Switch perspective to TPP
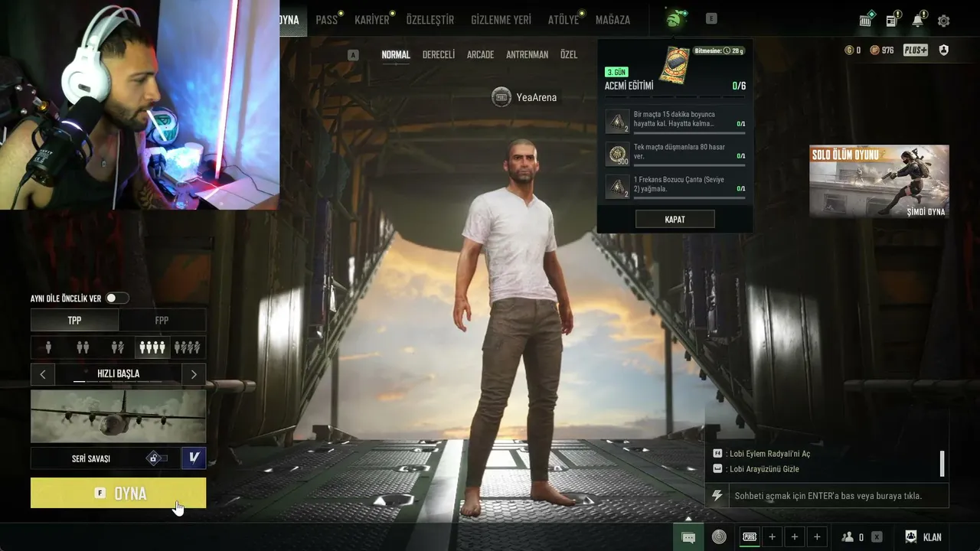This screenshot has width=980, height=551. 74,321
